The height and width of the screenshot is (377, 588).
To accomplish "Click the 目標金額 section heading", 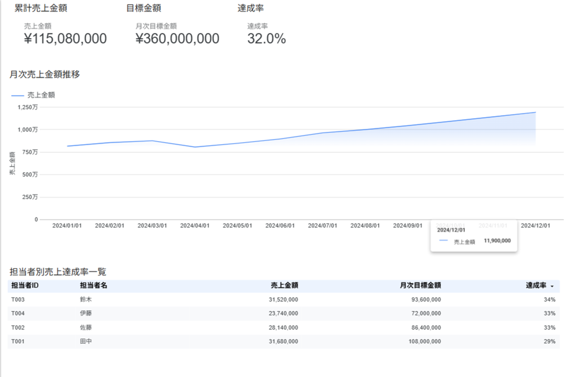I will [x=144, y=8].
